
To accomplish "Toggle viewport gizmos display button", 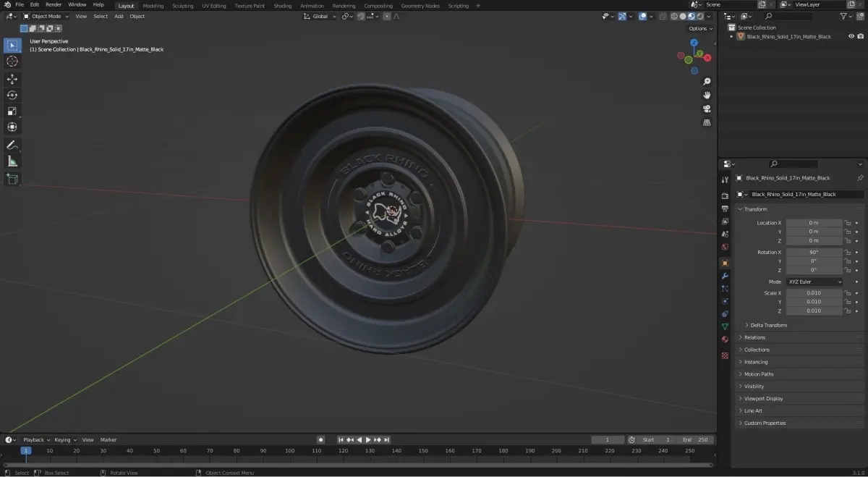I will (x=622, y=16).
